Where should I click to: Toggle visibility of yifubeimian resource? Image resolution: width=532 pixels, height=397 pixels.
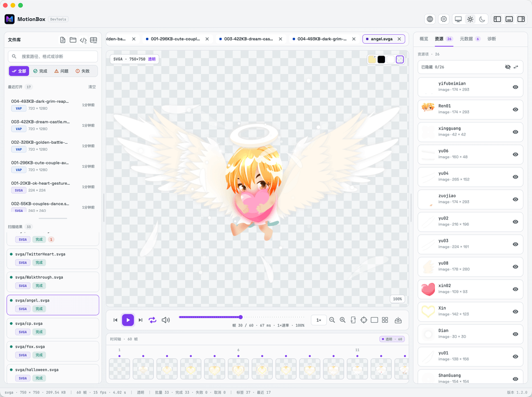515,87
